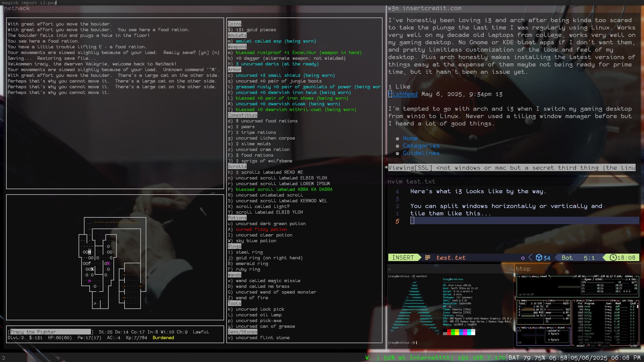The width and height of the screenshot is (644, 362).
Task: Click the BAT 79.75% battery status in i3bar
Action: coord(538,358)
